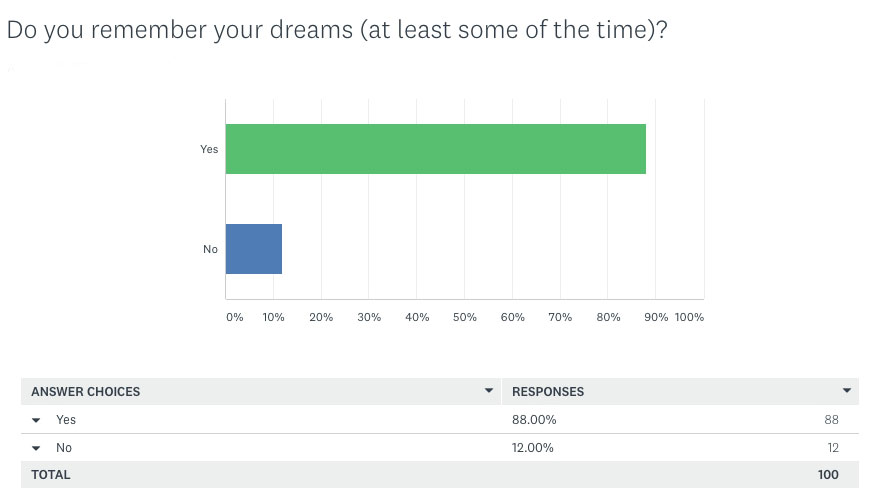
Task: Click the total count 100
Action: [x=828, y=475]
